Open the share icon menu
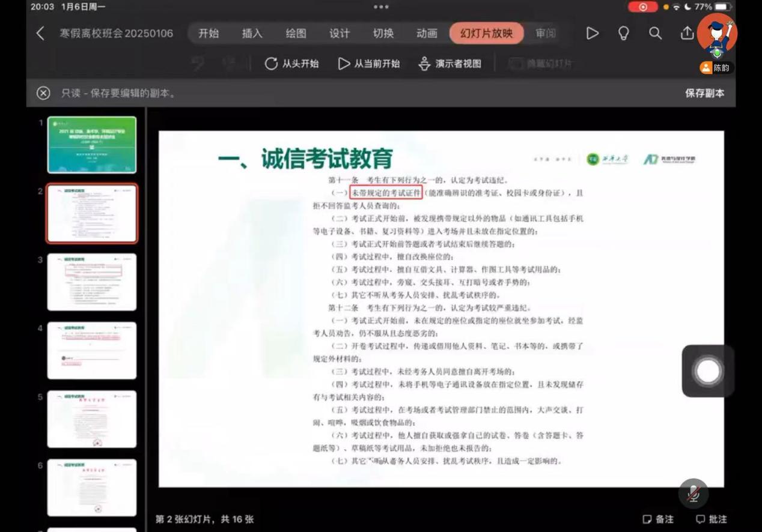Image resolution: width=762 pixels, height=532 pixels. click(x=687, y=33)
